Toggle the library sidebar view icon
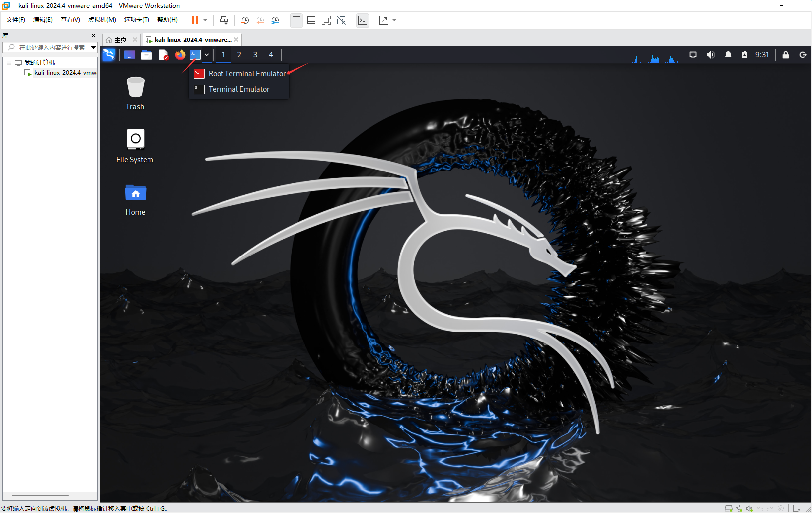The width and height of the screenshot is (812, 513). [296, 20]
